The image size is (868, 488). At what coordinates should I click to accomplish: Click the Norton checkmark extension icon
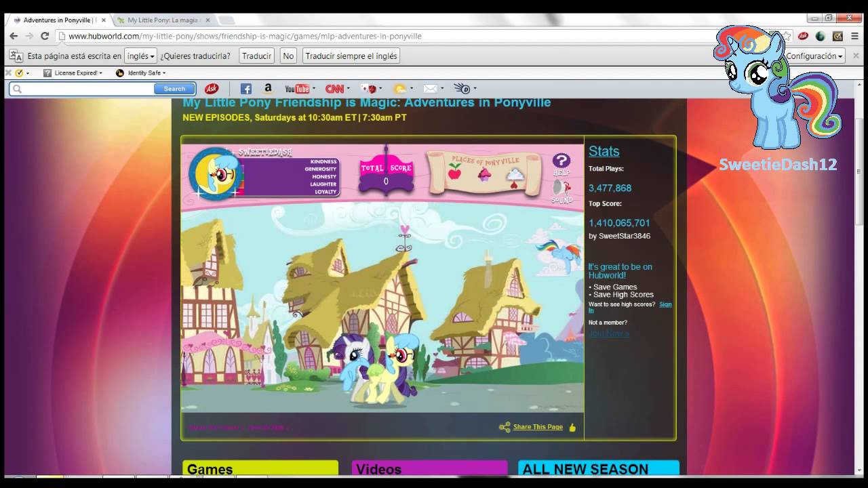click(837, 36)
